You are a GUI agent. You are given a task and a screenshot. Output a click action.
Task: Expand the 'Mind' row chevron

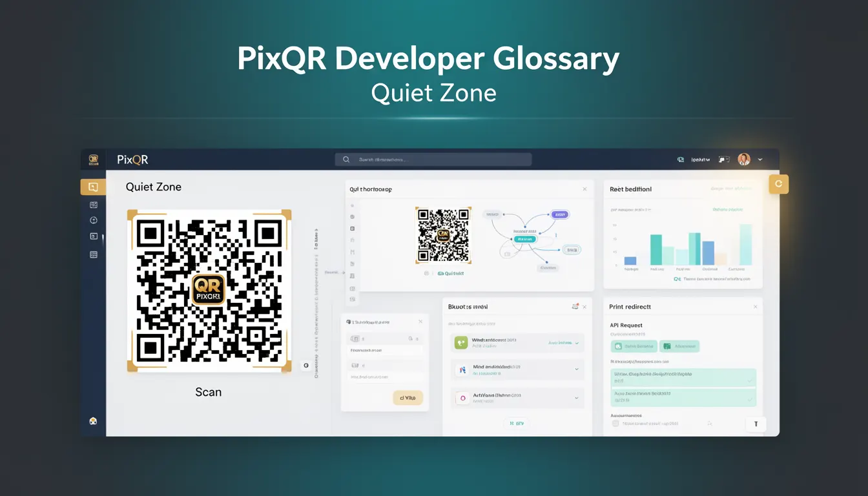[576, 369]
